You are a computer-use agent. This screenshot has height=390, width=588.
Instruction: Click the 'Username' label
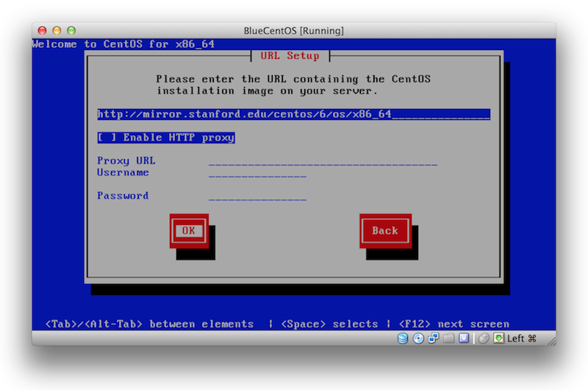[x=123, y=172]
